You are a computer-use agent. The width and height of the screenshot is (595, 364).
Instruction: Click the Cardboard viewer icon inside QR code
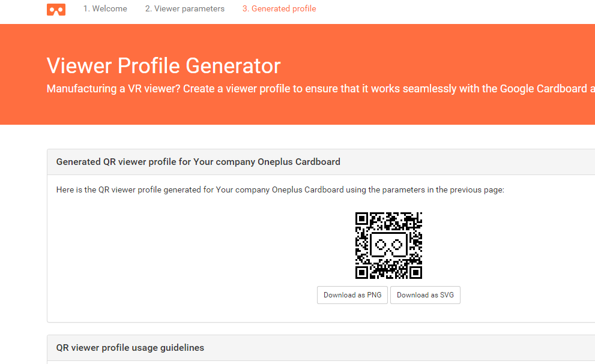pyautogui.click(x=388, y=245)
